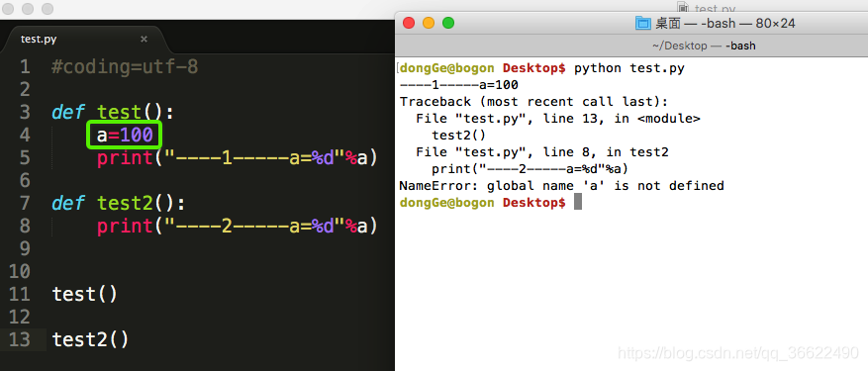
Task: Click 'File "test.py", line 8, in test2' line
Action: [542, 152]
